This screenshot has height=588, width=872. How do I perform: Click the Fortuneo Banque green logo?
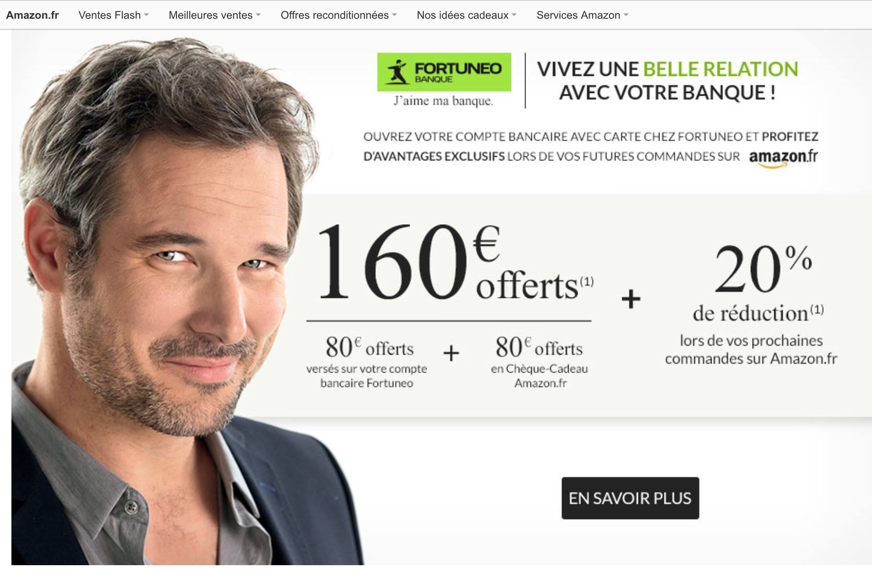tap(444, 72)
